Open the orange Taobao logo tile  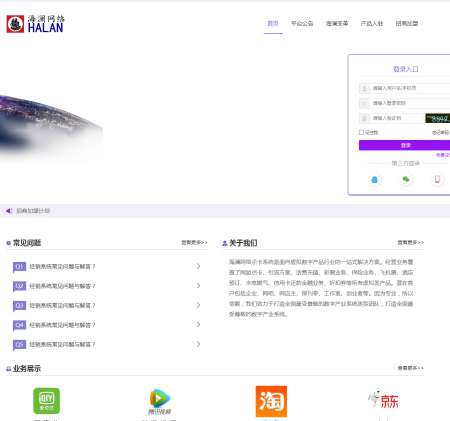click(x=271, y=401)
